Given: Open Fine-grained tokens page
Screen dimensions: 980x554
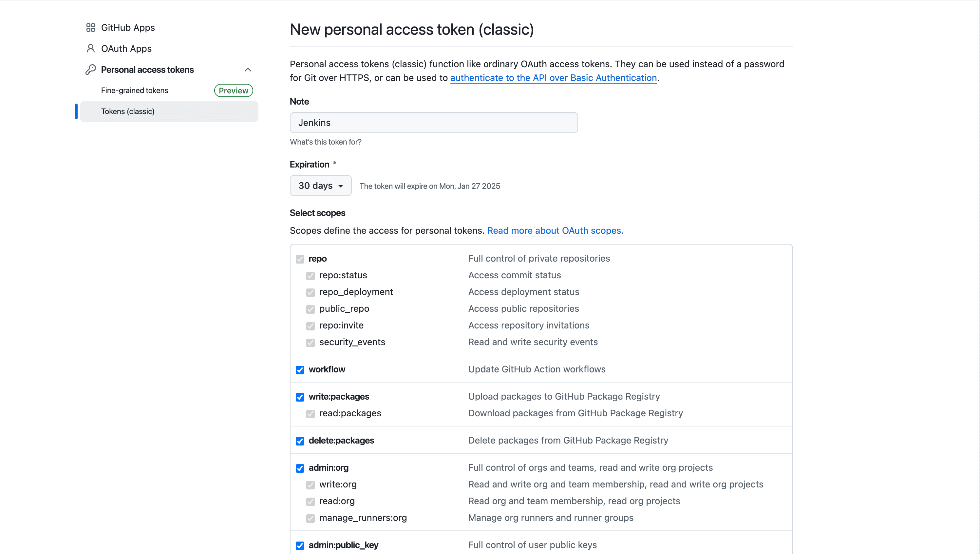Looking at the screenshot, I should (x=135, y=90).
